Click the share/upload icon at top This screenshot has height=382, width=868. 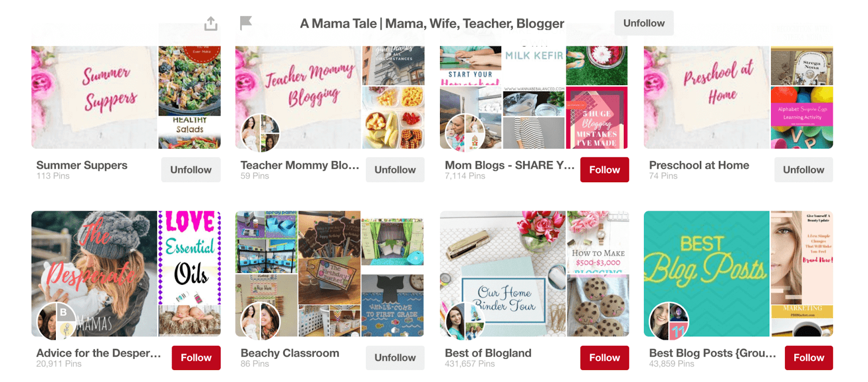tap(211, 23)
